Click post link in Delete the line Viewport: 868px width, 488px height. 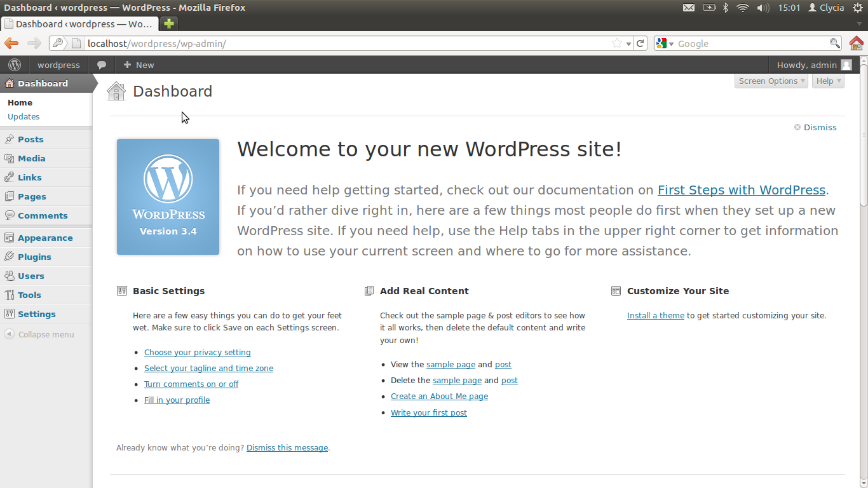[510, 380]
